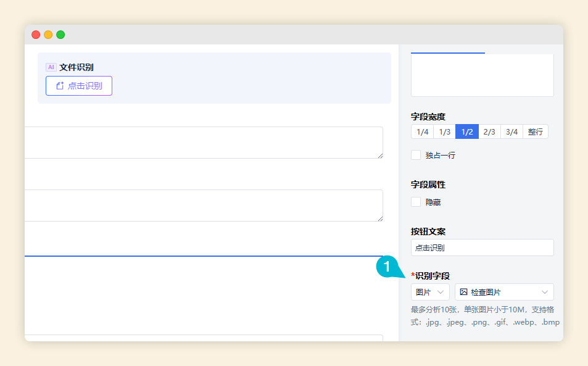
Task: Maximize the window with green button
Action: (60, 35)
